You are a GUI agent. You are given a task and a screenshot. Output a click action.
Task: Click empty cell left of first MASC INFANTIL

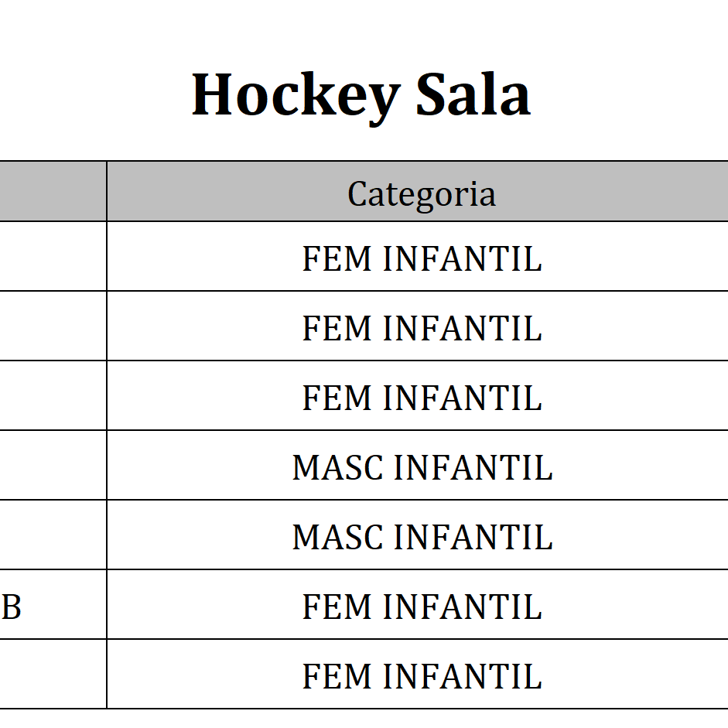tap(53, 466)
